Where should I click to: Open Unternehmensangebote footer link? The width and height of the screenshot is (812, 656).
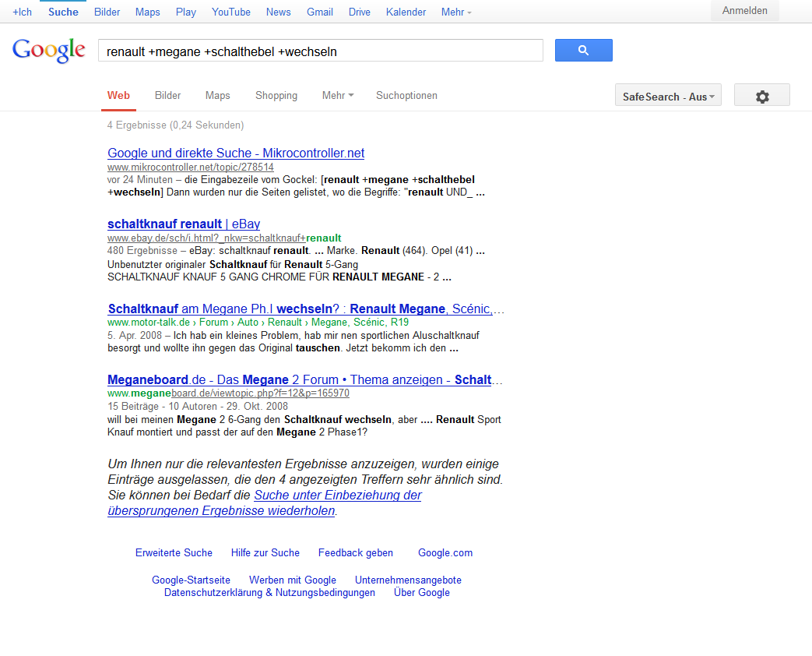408,580
